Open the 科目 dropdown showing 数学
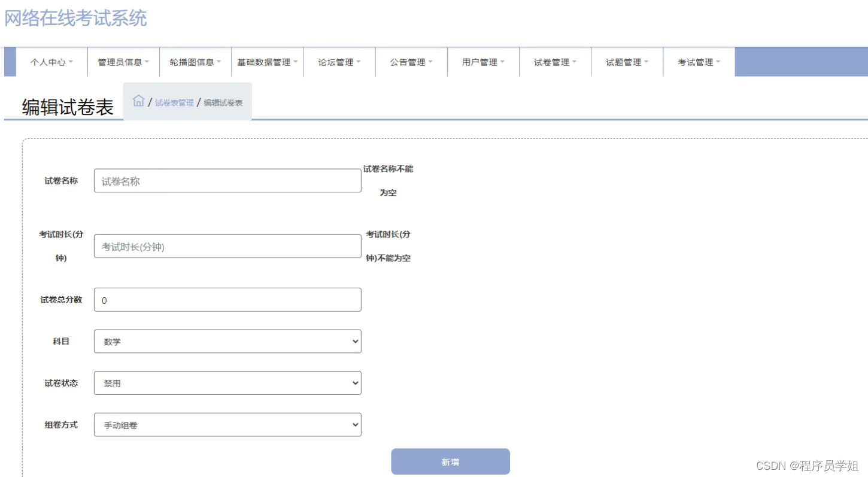This screenshot has width=868, height=477. (x=227, y=342)
